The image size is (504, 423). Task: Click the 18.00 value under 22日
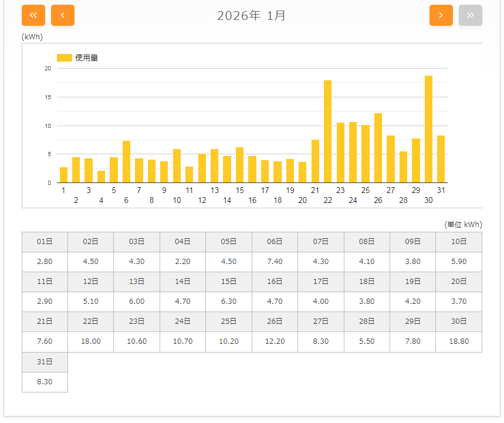(91, 341)
